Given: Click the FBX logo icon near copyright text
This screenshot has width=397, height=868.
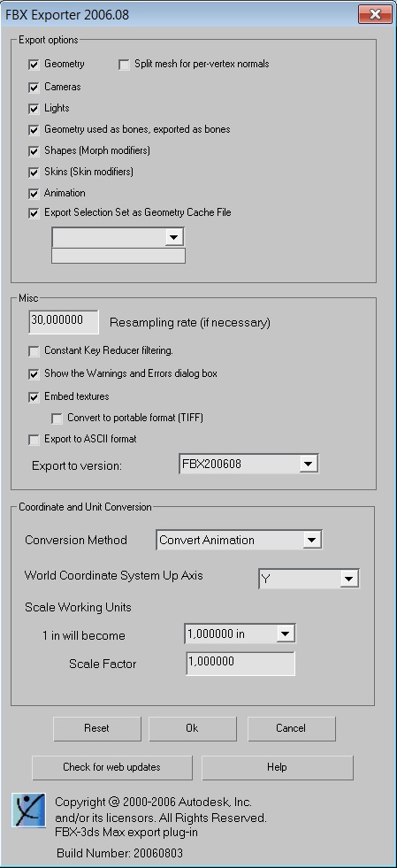Looking at the screenshot, I should 29,810.
